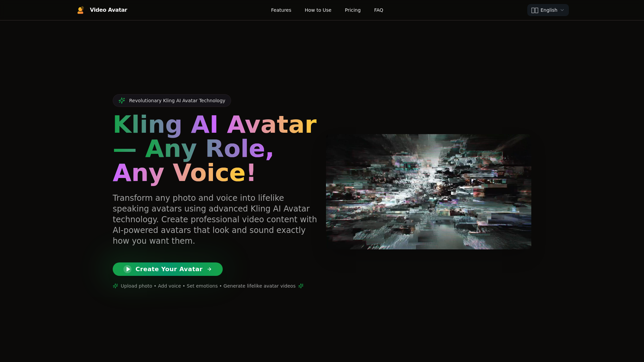Click the arrow icon after Create Your Avatar

[x=209, y=269]
